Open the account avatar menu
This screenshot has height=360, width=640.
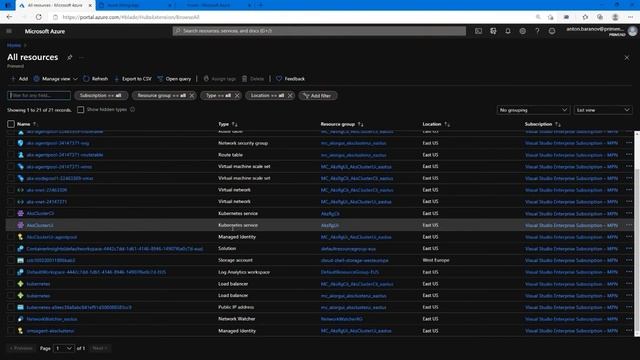(633, 31)
